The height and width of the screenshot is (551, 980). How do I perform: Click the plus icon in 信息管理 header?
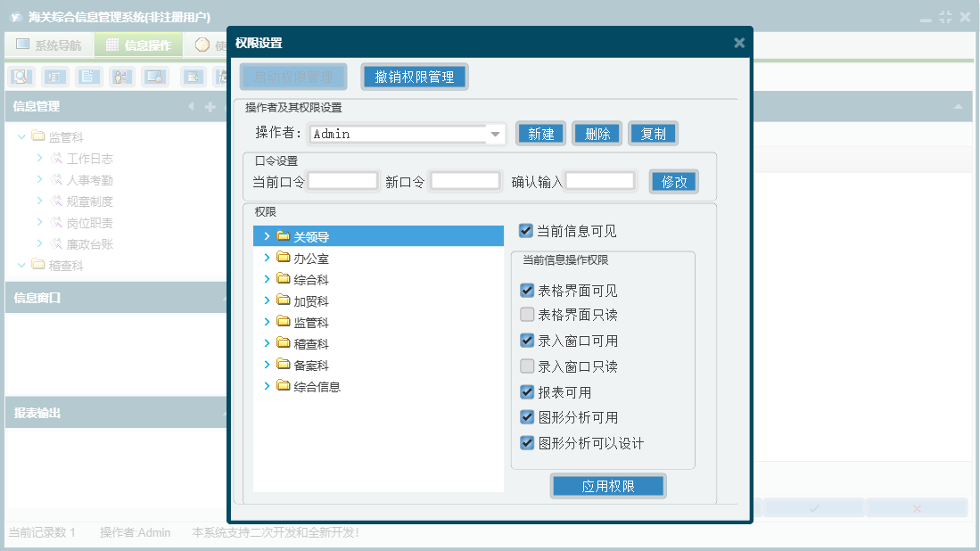210,107
